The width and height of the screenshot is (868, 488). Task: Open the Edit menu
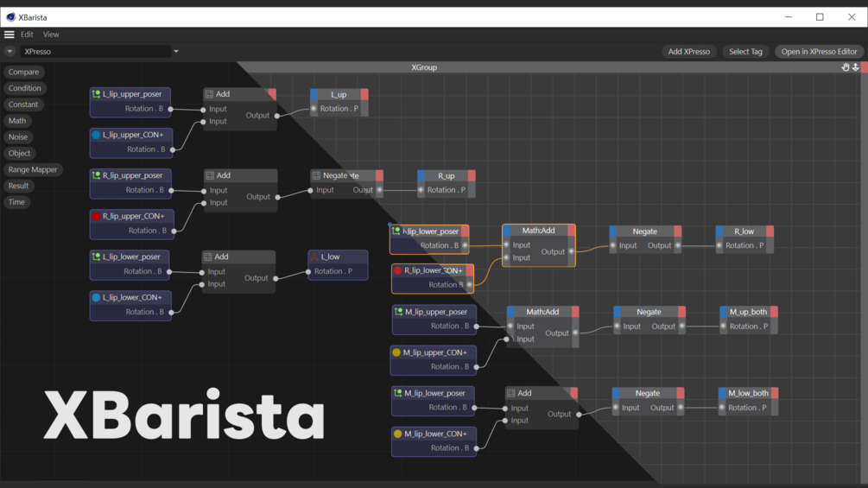coord(27,35)
